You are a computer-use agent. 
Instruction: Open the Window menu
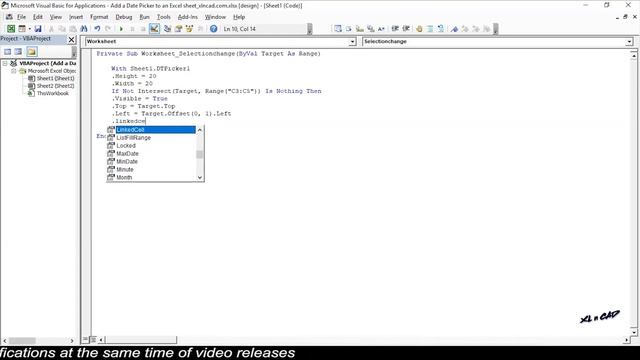[x=215, y=17]
